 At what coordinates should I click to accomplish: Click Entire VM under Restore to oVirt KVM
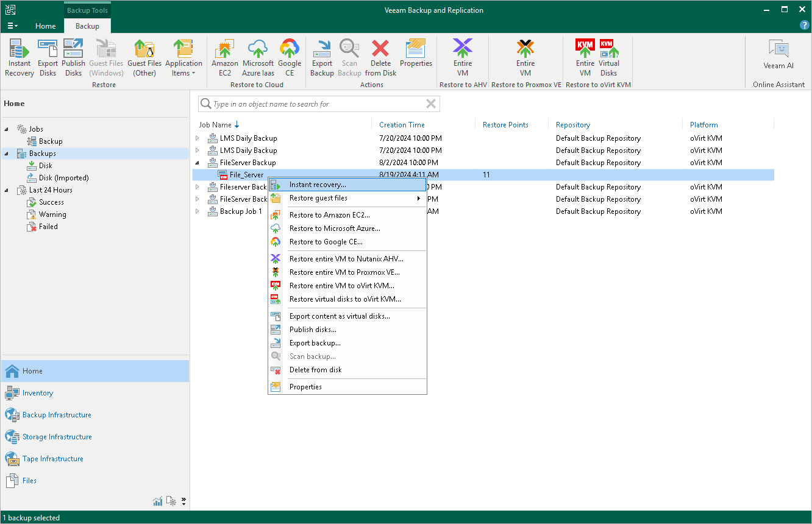[585, 58]
